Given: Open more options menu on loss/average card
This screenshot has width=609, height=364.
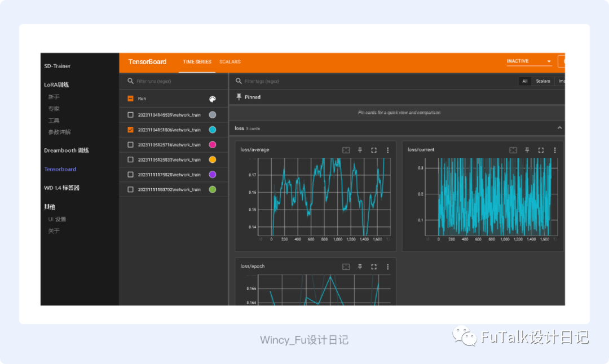Looking at the screenshot, I should coord(387,150).
